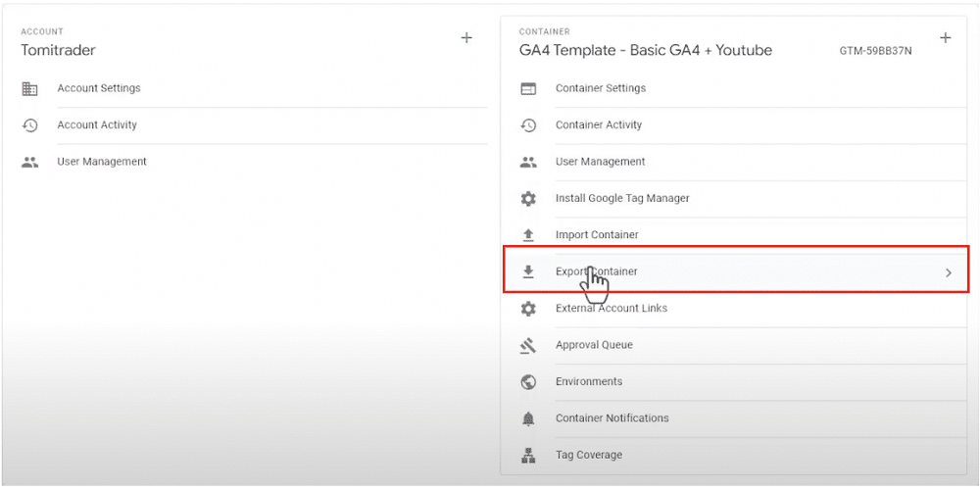Select Import Container
Image resolution: width=980 pixels, height=490 pixels.
coord(597,235)
